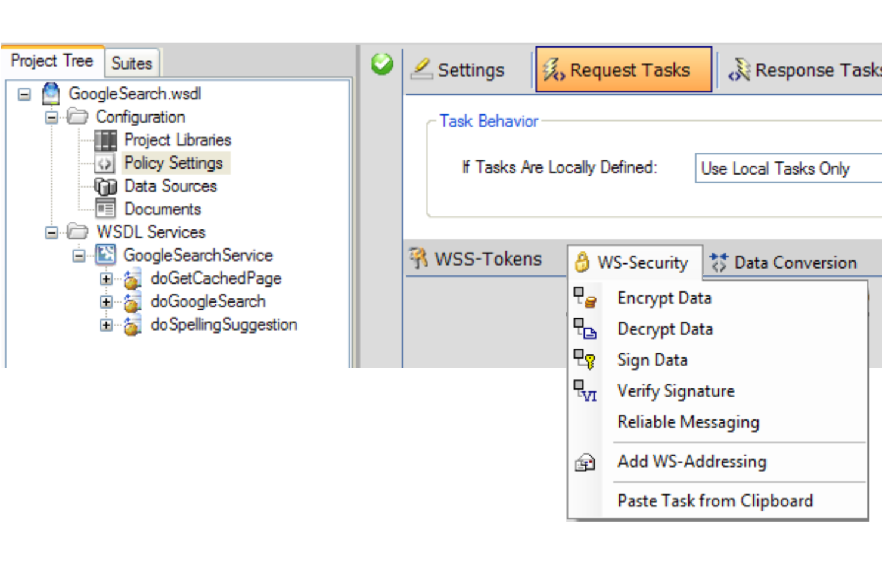The height and width of the screenshot is (588, 882).
Task: Select doSpellingSuggestion in the tree
Action: pos(223,325)
